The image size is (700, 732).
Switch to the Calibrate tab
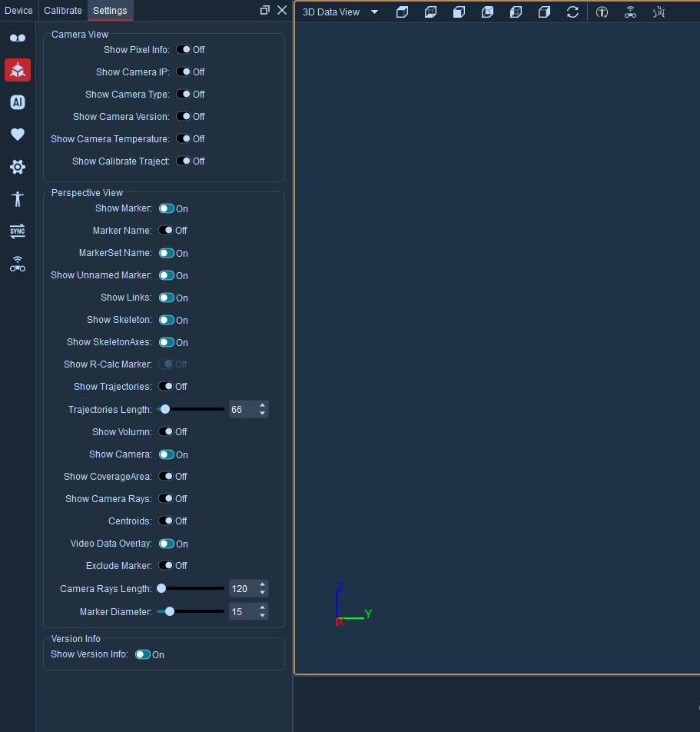point(62,10)
